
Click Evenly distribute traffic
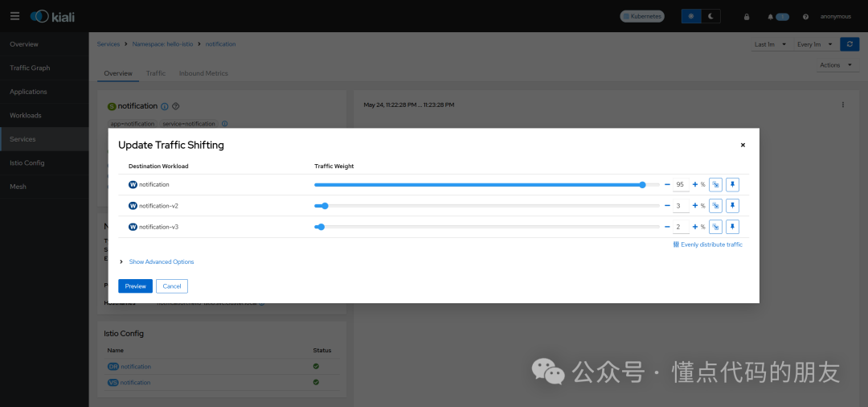(707, 245)
